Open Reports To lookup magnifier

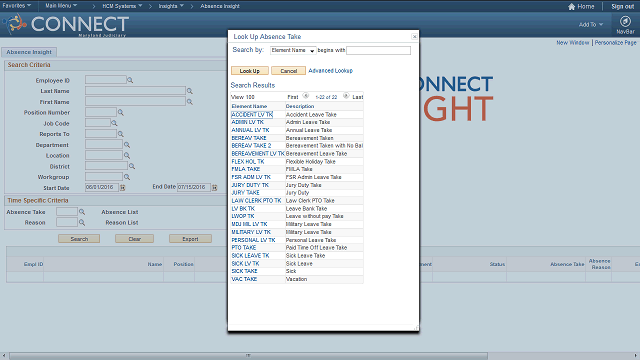(120, 134)
